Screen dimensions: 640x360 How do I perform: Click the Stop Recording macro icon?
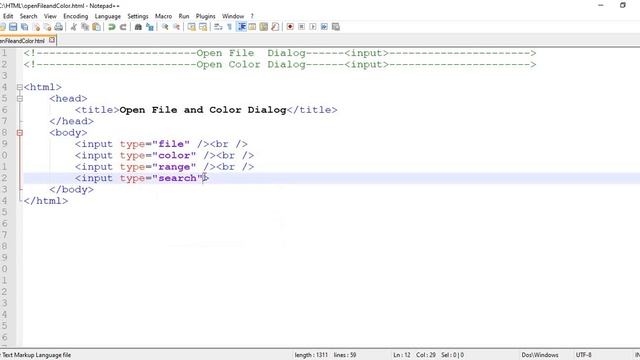tap(302, 27)
